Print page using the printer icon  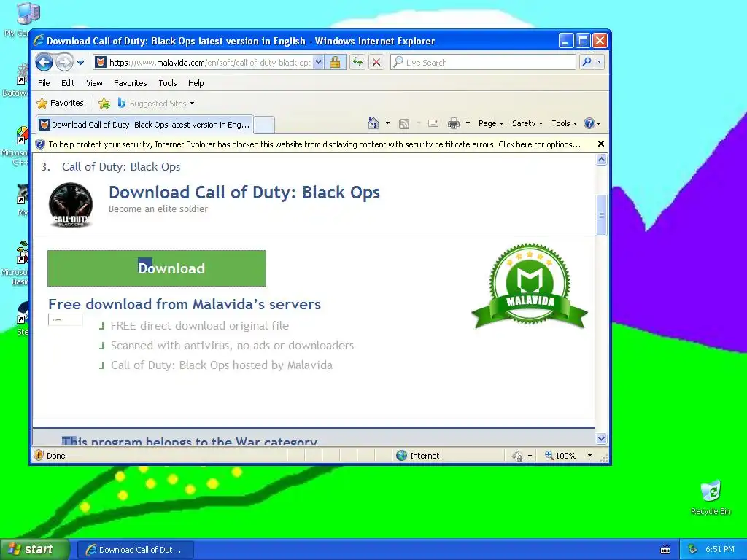[x=454, y=124]
